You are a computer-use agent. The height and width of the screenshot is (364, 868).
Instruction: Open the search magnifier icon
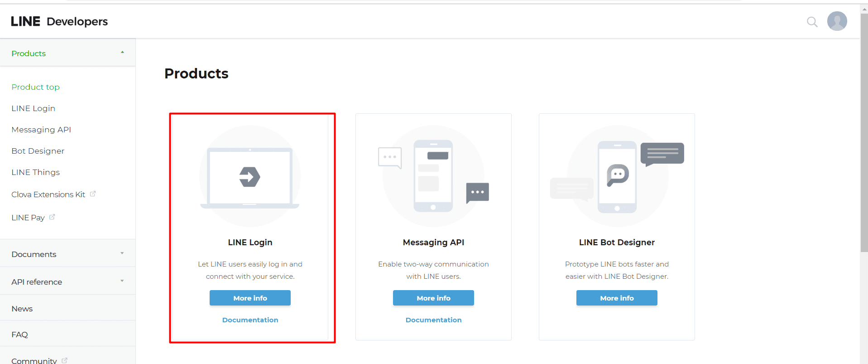[x=812, y=22]
